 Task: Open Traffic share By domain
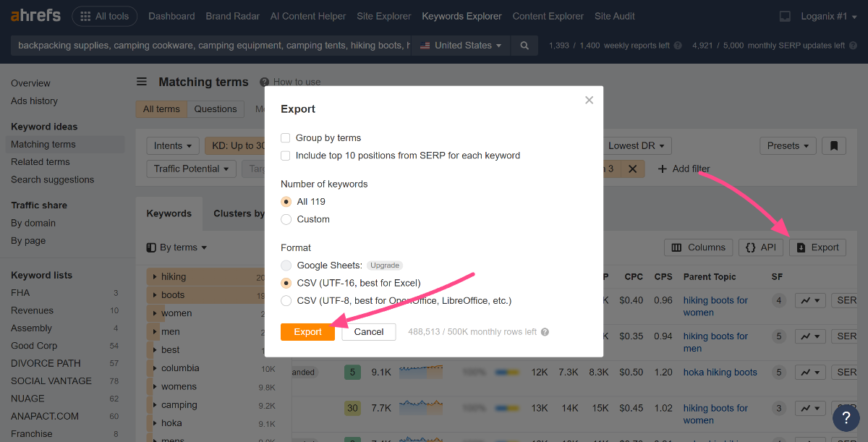pyautogui.click(x=33, y=223)
